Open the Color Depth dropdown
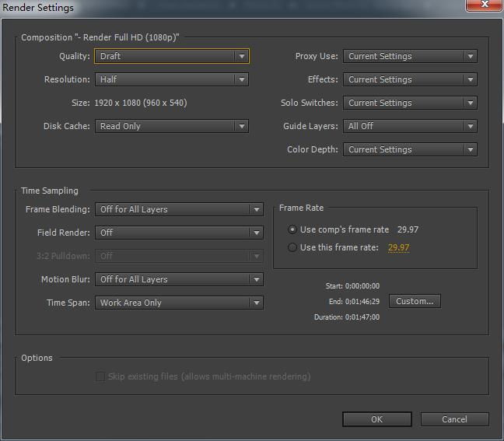 (410, 149)
